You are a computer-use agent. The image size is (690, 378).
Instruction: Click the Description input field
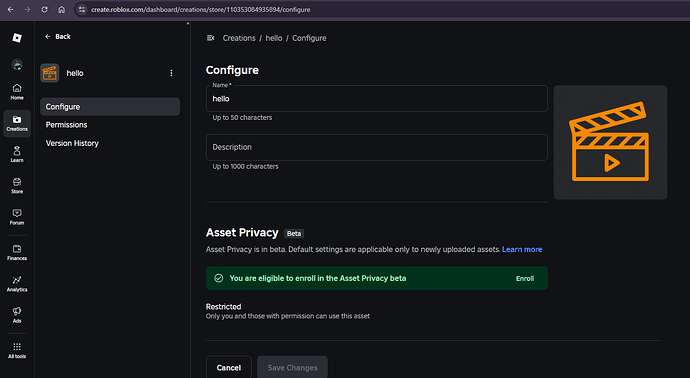click(377, 147)
